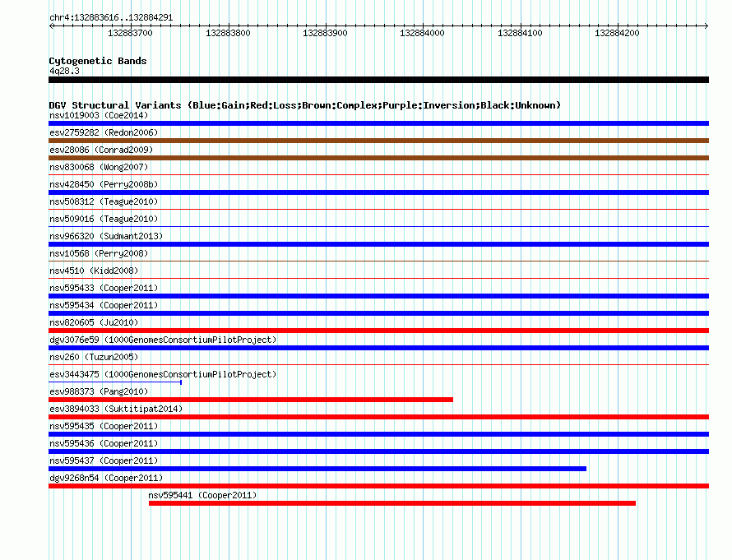Open the nsv595437 (Cooper2011) label
The image size is (732, 560).
coord(104,460)
